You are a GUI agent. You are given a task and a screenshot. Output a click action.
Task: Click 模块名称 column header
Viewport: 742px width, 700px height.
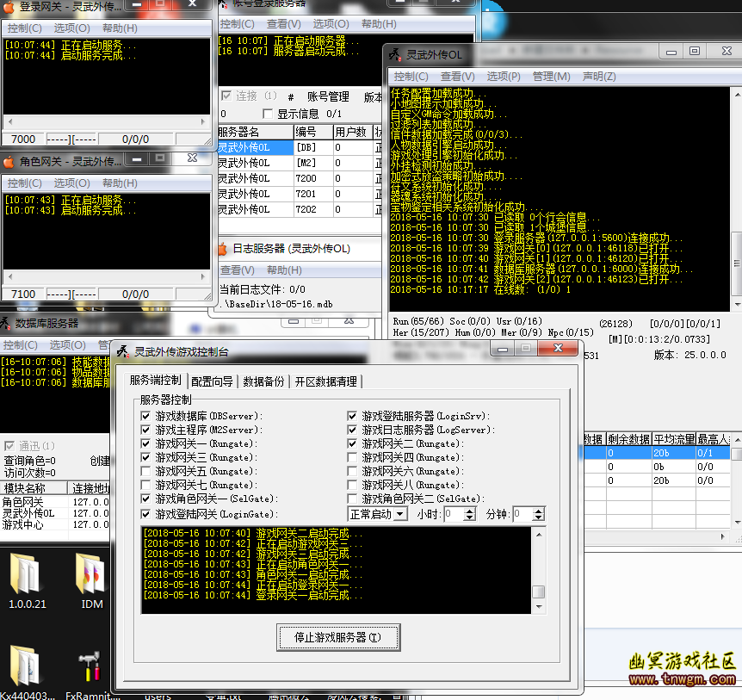34,488
